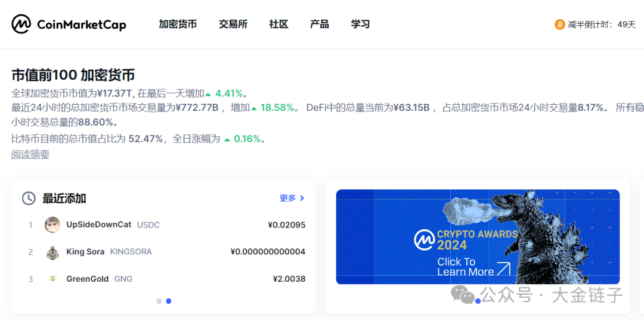Click the 减半倒计时 49天 text
The image size is (644, 321).
(602, 24)
